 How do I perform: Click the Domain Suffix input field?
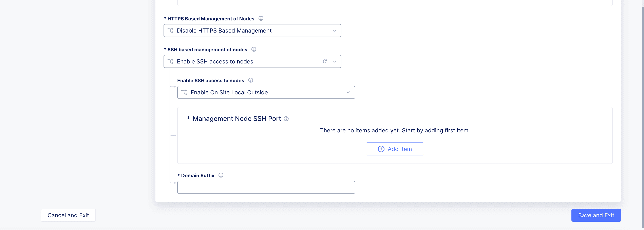coord(266,187)
